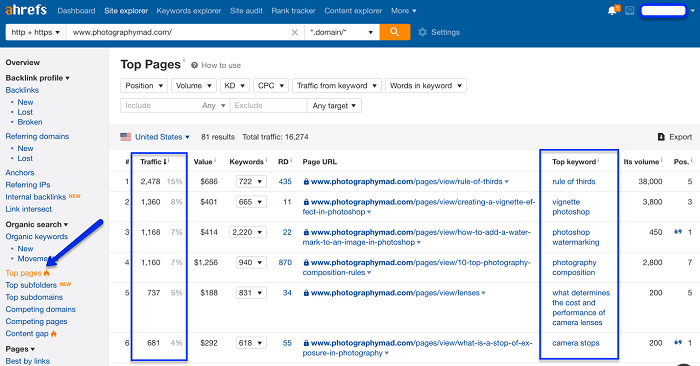Click the Exclude keyword input field

click(x=268, y=106)
